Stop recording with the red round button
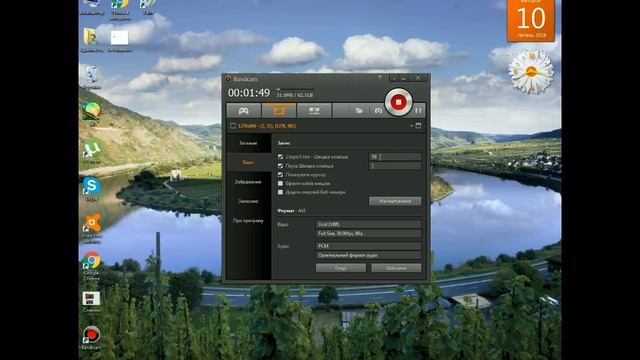Screen dimensions: 640x360 click(398, 102)
